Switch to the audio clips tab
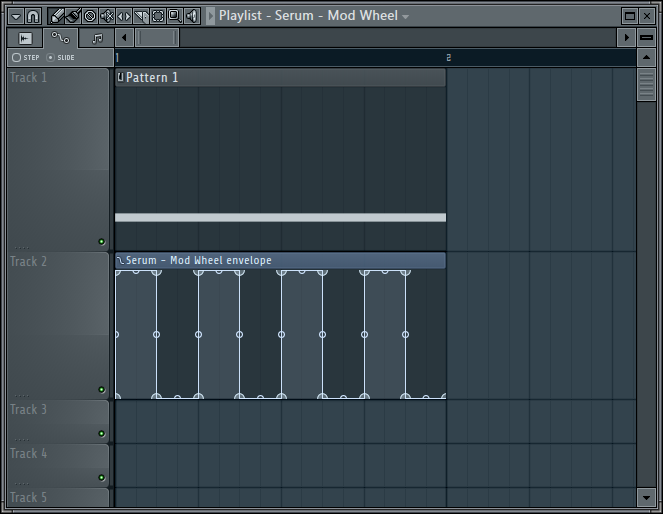Screen dimensions: 663x514 click(25, 38)
